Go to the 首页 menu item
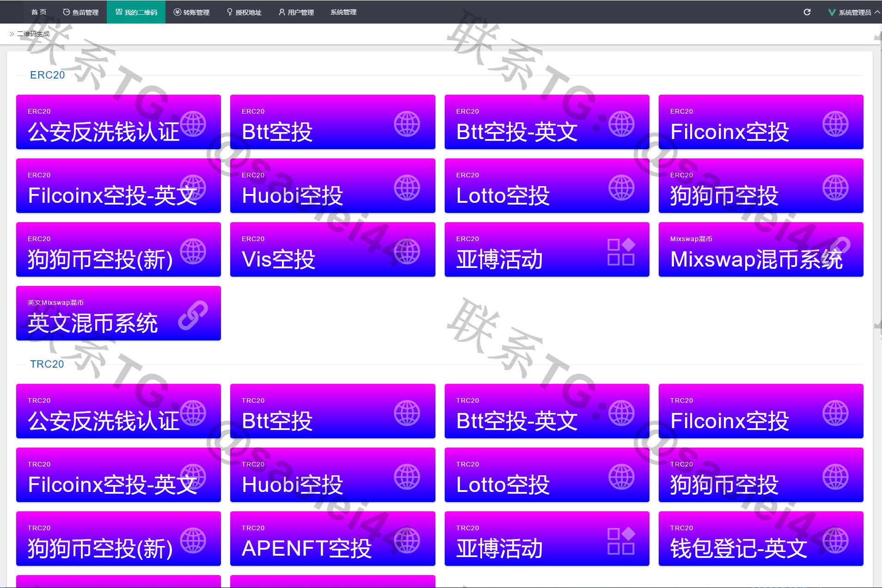Screen dimensions: 882x588 click(x=39, y=12)
